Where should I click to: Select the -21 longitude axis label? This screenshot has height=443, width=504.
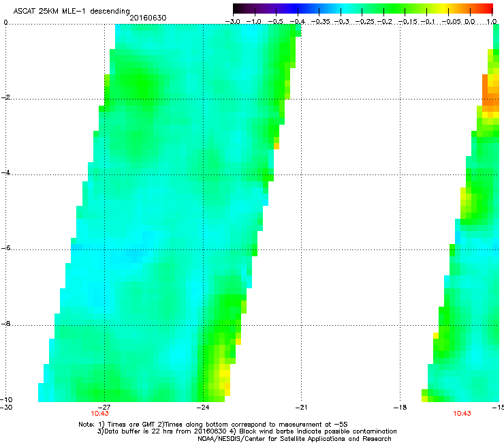(301, 408)
